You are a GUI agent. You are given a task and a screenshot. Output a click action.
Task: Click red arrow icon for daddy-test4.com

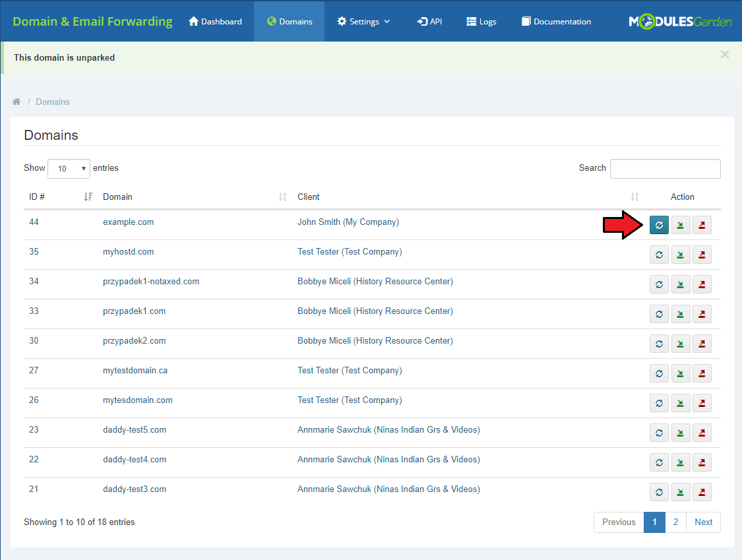tap(702, 462)
